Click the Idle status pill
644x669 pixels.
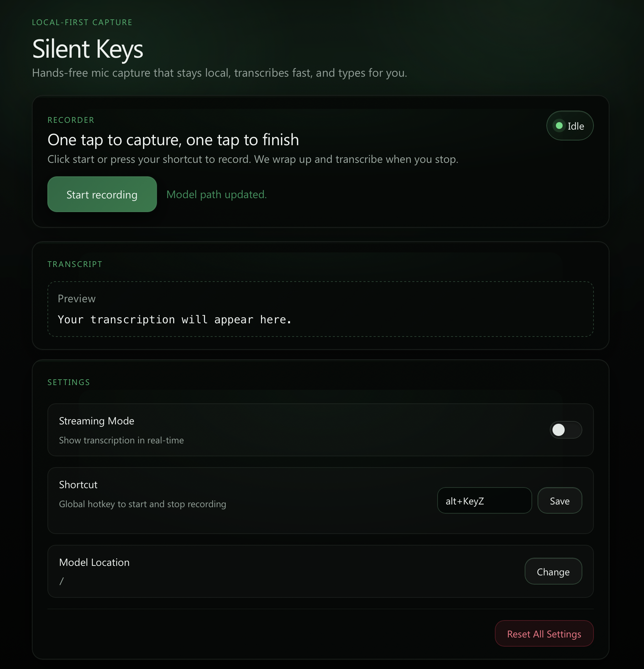[570, 126]
